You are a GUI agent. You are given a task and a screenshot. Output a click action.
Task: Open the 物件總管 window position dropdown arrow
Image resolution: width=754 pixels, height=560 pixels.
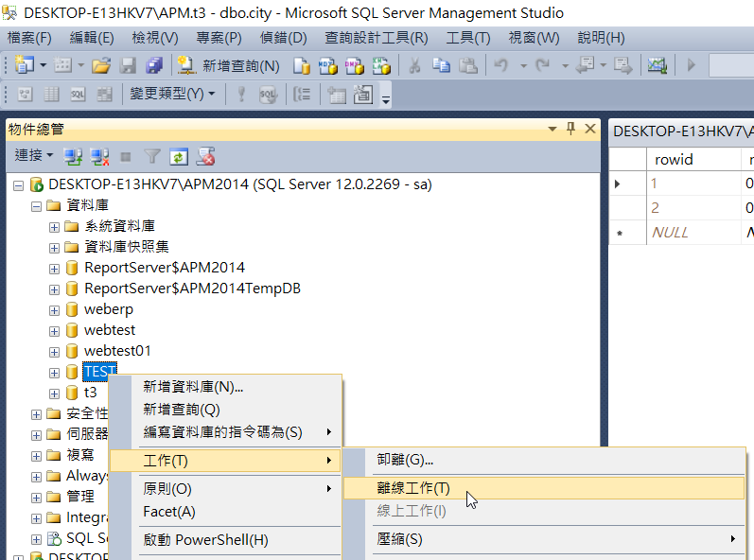click(x=552, y=129)
